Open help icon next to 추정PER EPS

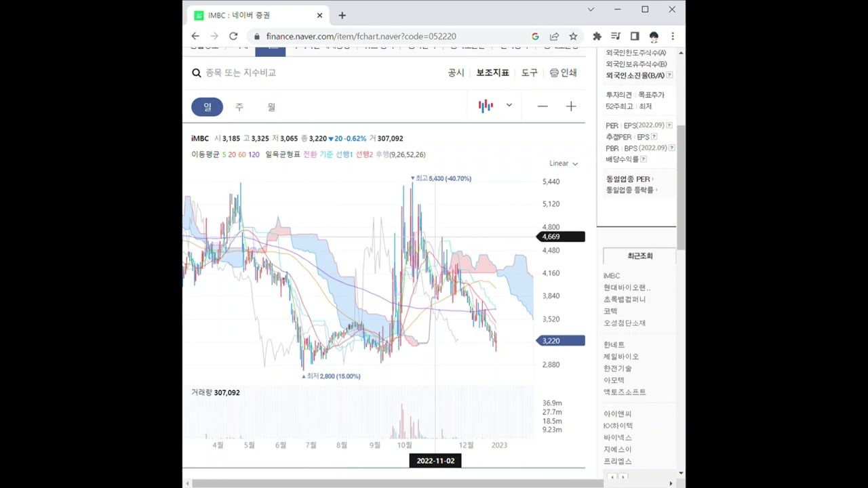tap(654, 137)
